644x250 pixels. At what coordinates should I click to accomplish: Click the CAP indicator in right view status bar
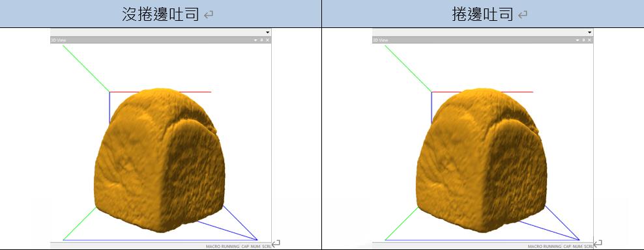(x=568, y=247)
